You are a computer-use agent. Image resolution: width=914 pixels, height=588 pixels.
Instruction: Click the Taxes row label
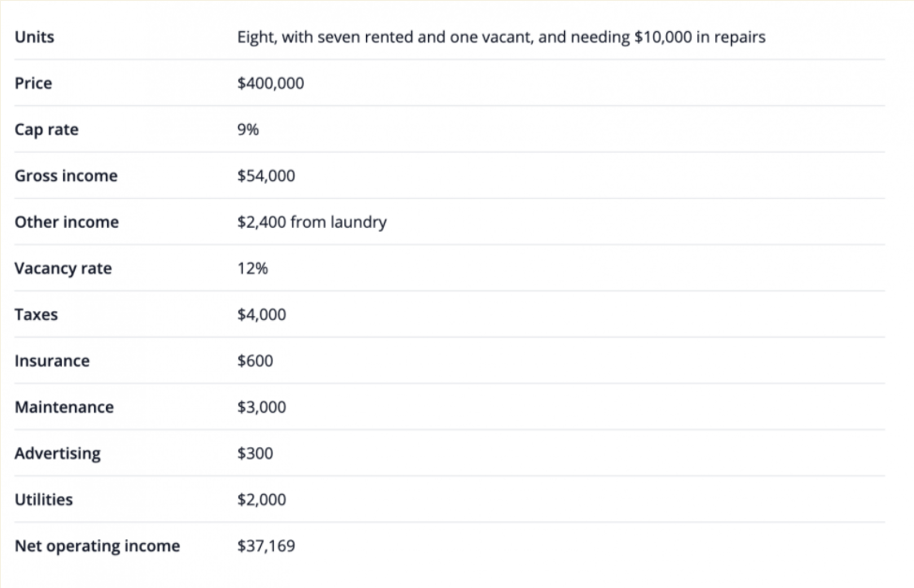pyautogui.click(x=37, y=314)
